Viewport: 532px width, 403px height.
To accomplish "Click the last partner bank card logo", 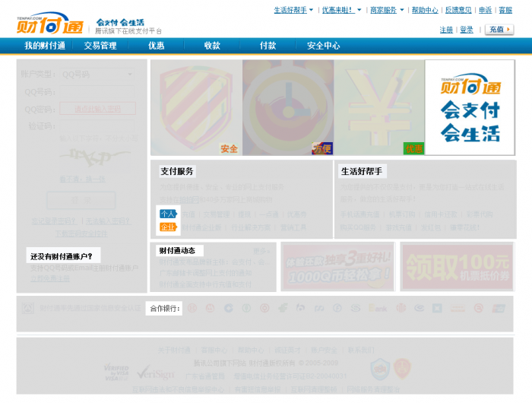I will [x=499, y=308].
